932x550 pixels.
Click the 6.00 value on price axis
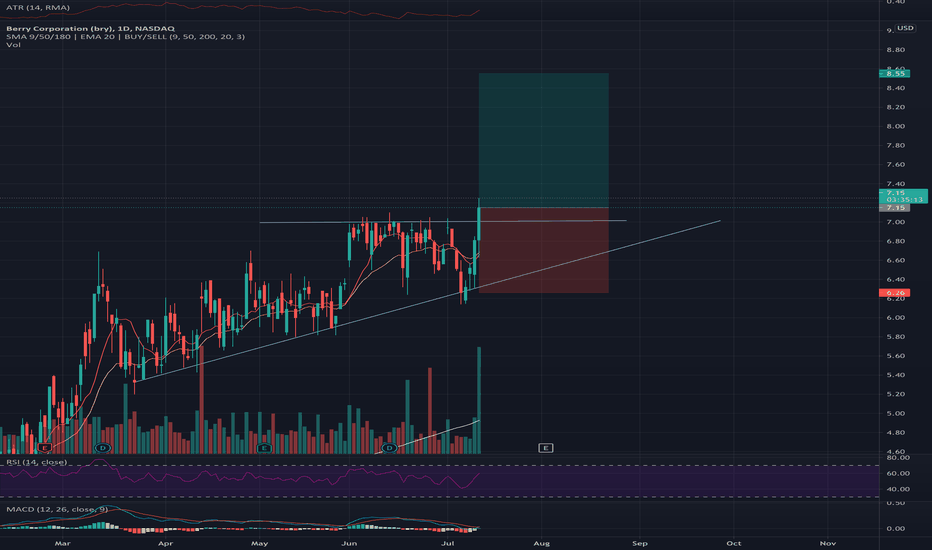(x=896, y=318)
